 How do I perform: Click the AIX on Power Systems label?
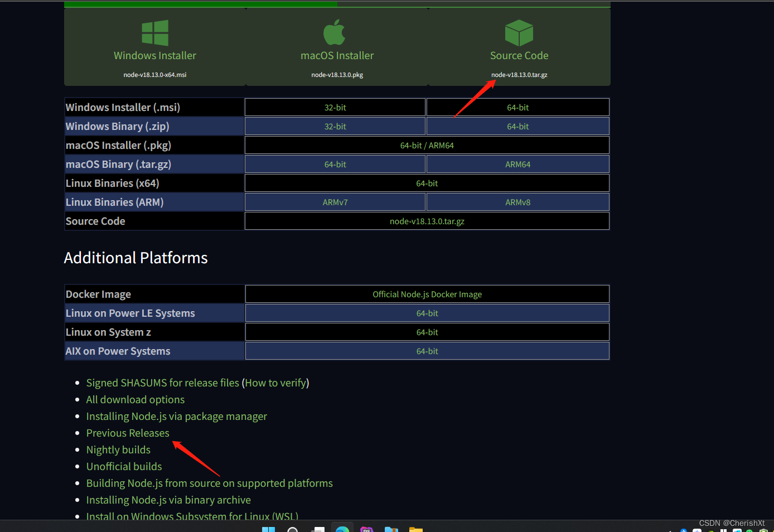(x=118, y=351)
